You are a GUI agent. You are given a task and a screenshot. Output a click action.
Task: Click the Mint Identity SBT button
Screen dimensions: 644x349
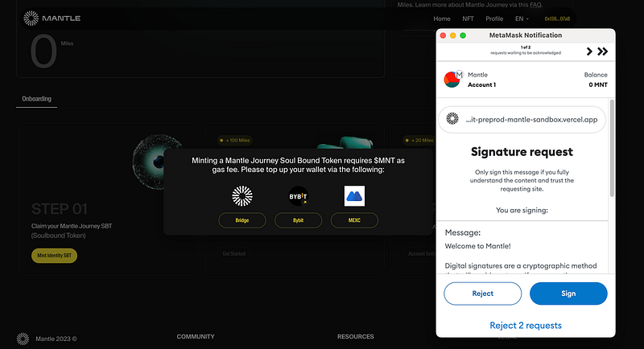(54, 256)
